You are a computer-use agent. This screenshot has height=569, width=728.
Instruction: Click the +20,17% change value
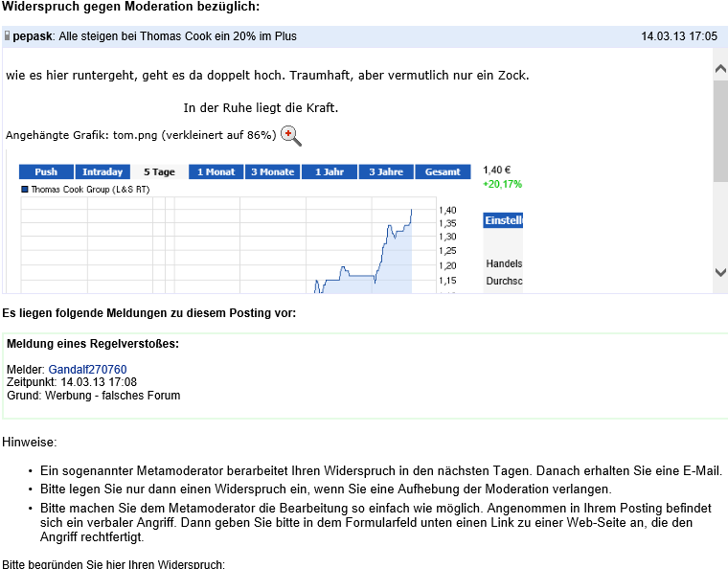tap(502, 184)
